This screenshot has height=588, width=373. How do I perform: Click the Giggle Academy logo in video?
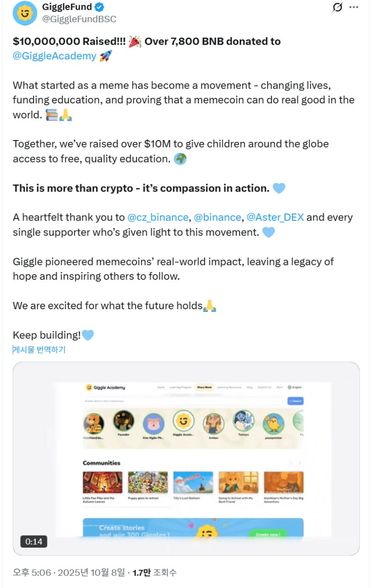point(105,387)
